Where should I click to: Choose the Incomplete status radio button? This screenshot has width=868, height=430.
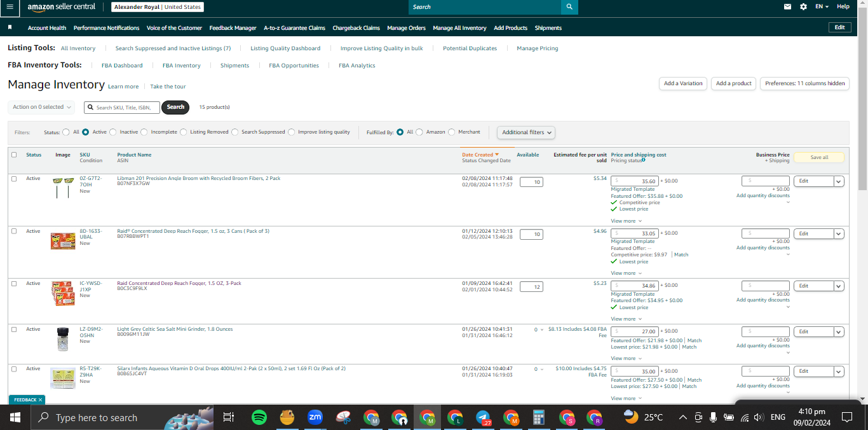[x=144, y=132]
